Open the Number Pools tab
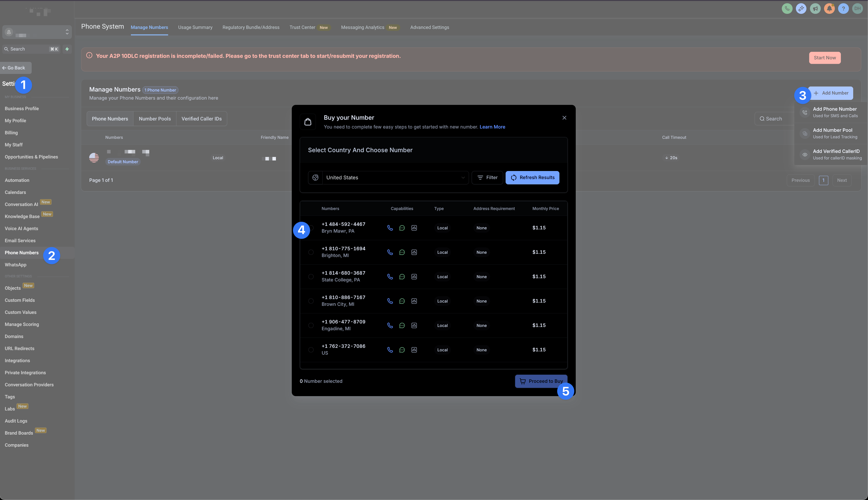This screenshot has width=868, height=500. click(155, 119)
